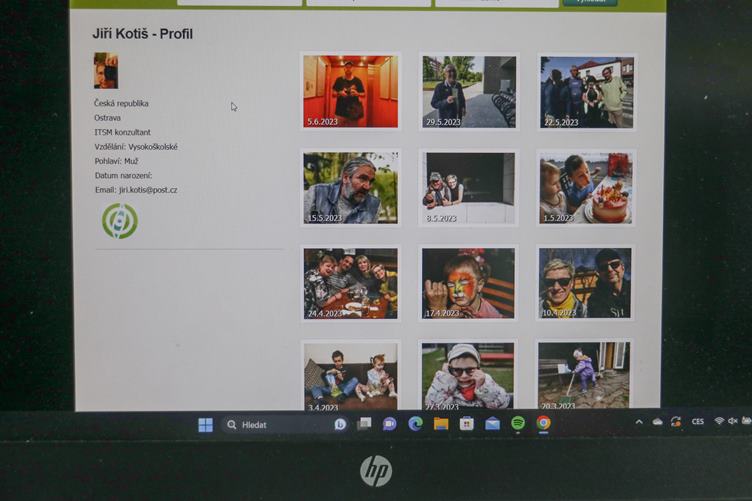This screenshot has width=752, height=501.
Task: Open the Windows Start menu
Action: tap(205, 425)
